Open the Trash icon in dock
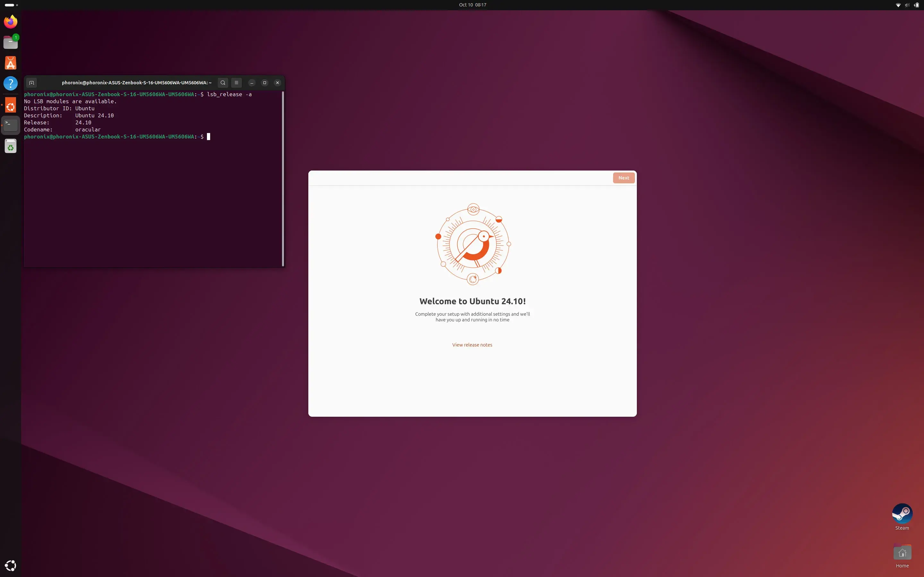Image resolution: width=924 pixels, height=577 pixels. 10,146
